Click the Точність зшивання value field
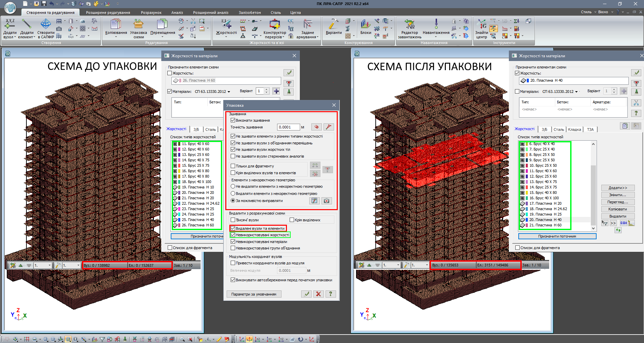 288,127
